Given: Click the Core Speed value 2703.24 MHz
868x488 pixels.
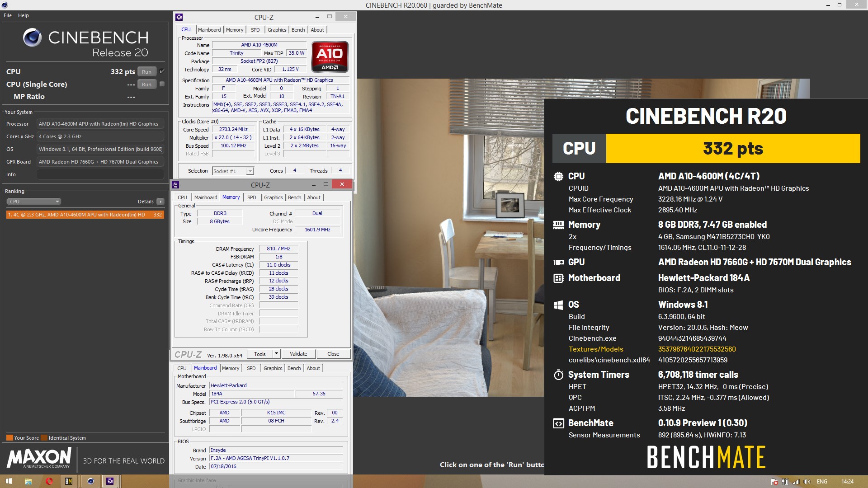Looking at the screenshot, I should (233, 129).
